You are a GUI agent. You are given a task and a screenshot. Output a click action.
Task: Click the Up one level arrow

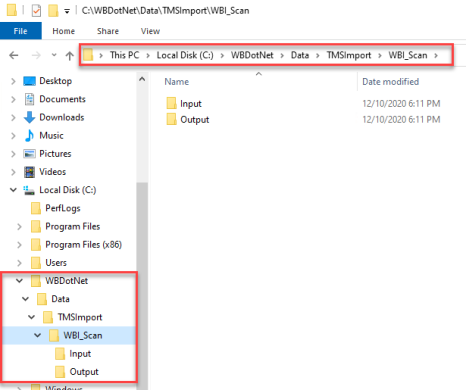[69, 55]
